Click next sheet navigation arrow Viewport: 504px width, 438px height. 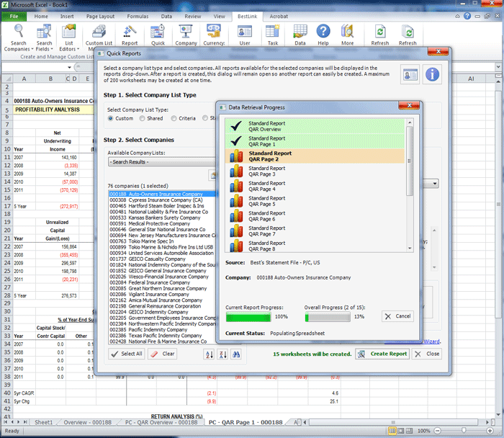[18, 422]
